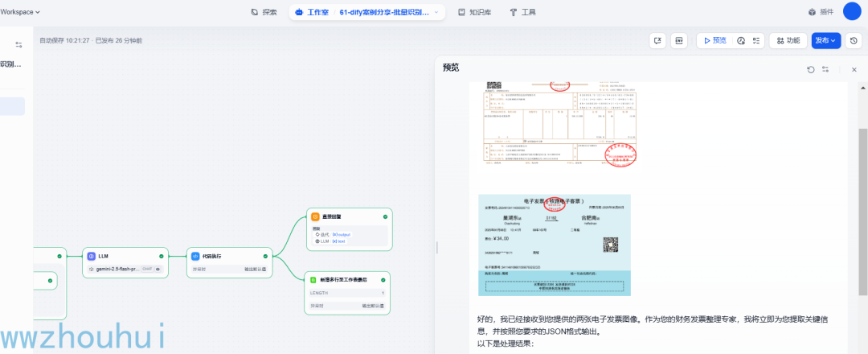Screen dimensions: 868x354
Task: Click 输出默认值 in the 代码执行 node
Action: click(x=256, y=270)
